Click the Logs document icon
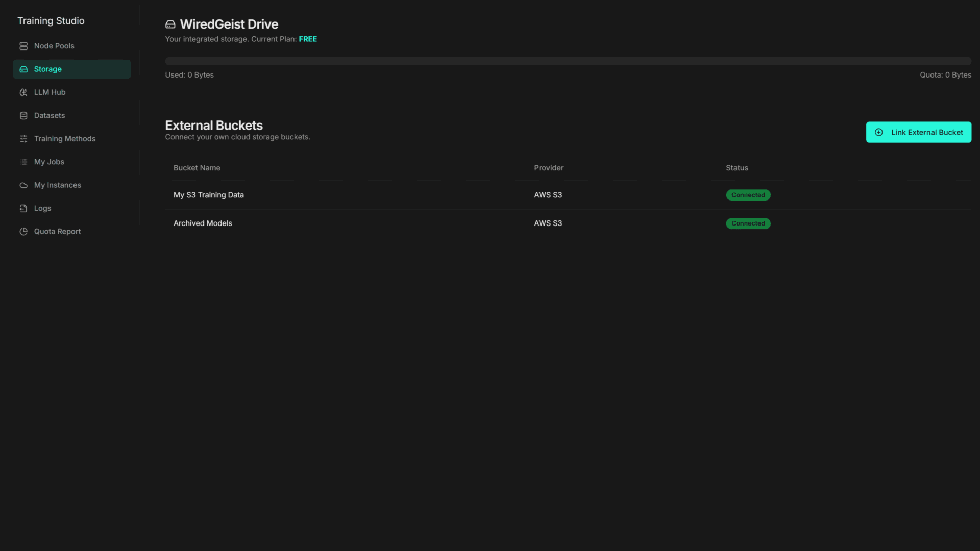Viewport: 980px width, 551px height. (x=23, y=208)
